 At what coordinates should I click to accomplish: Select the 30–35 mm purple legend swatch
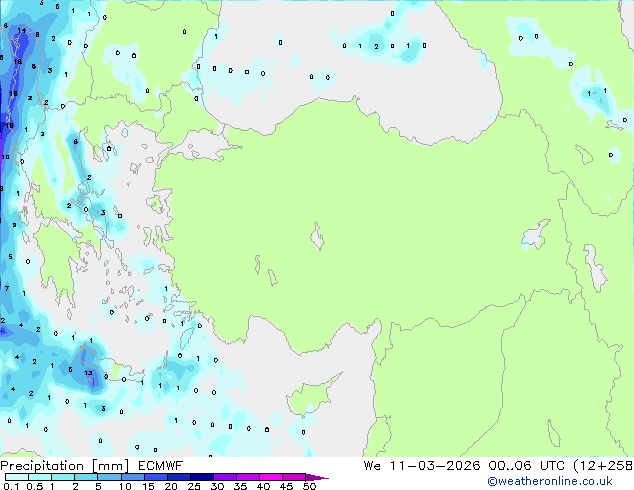point(225,477)
